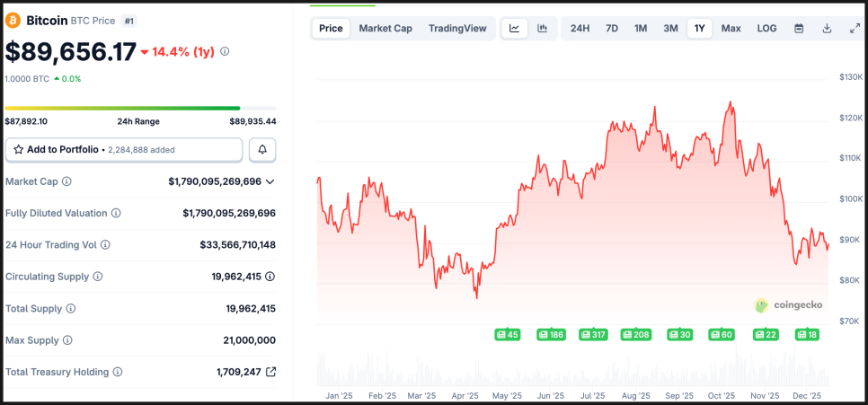This screenshot has height=405, width=868.
Task: Download the chart data
Action: tap(827, 28)
